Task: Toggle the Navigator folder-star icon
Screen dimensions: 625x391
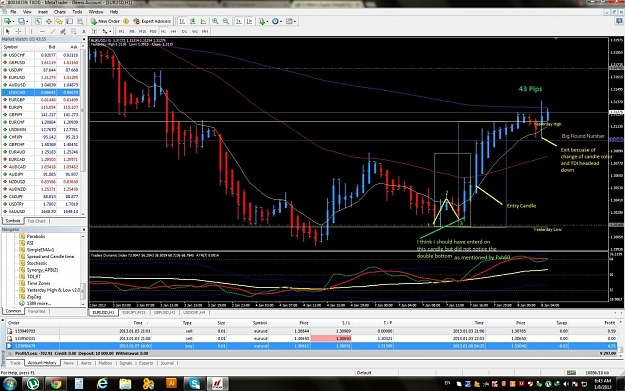Action: (x=59, y=21)
